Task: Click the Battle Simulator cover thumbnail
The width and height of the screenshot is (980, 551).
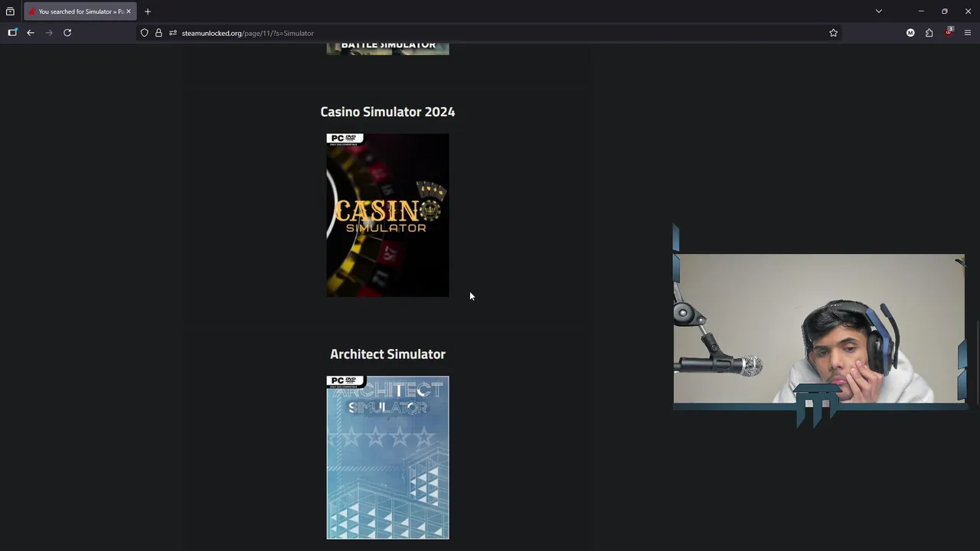Action: coord(387,49)
